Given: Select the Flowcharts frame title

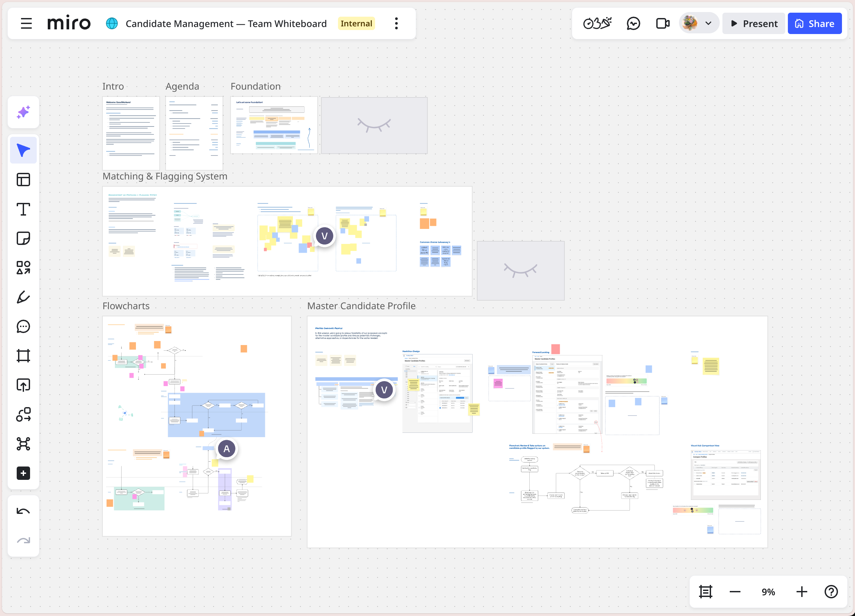Looking at the screenshot, I should pos(126,306).
